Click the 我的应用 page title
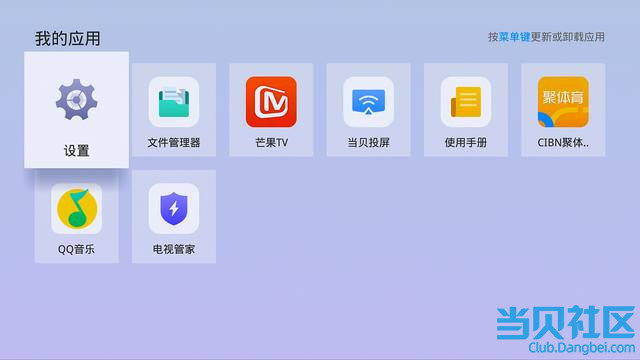 68,38
